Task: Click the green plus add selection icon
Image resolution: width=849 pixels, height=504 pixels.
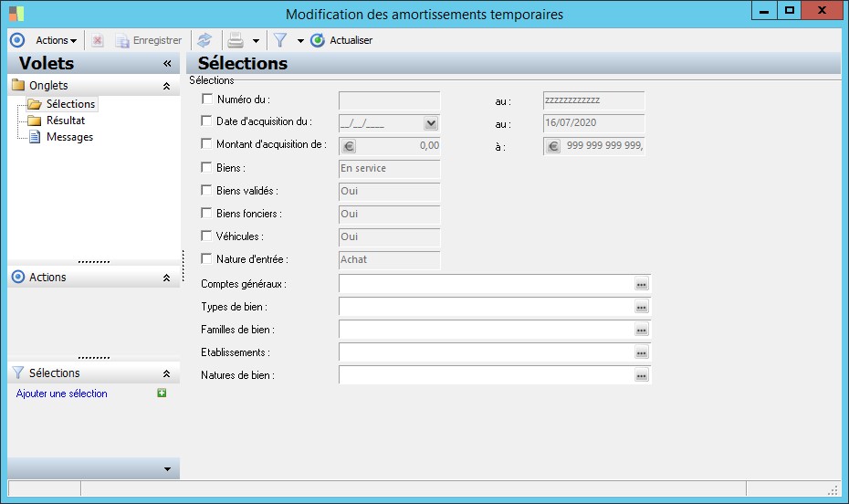Action: click(162, 393)
